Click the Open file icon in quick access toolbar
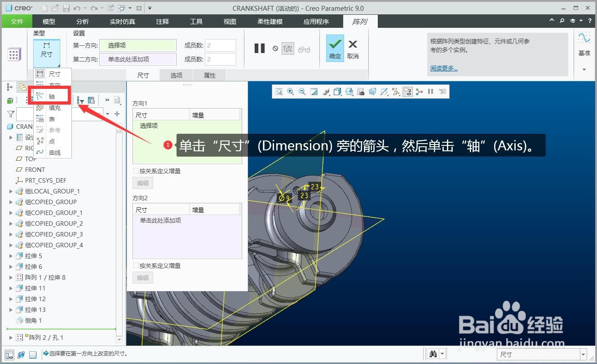This screenshot has height=364, width=597. coord(55,8)
